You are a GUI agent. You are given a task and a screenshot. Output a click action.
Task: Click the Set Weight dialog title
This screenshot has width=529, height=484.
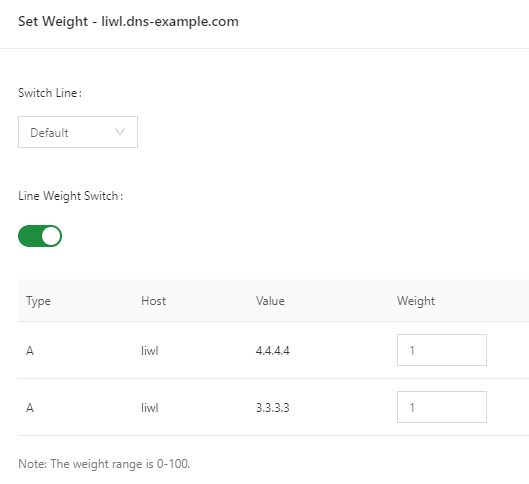[128, 22]
